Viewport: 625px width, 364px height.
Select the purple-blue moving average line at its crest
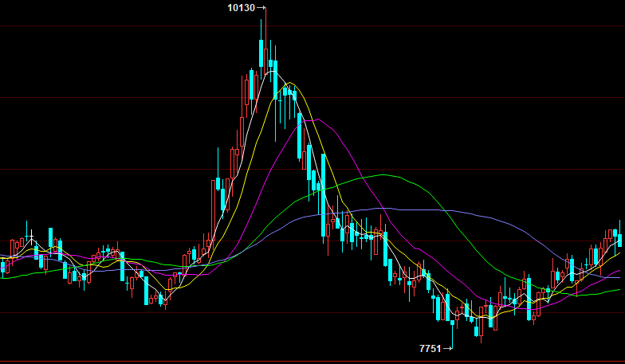[407, 209]
